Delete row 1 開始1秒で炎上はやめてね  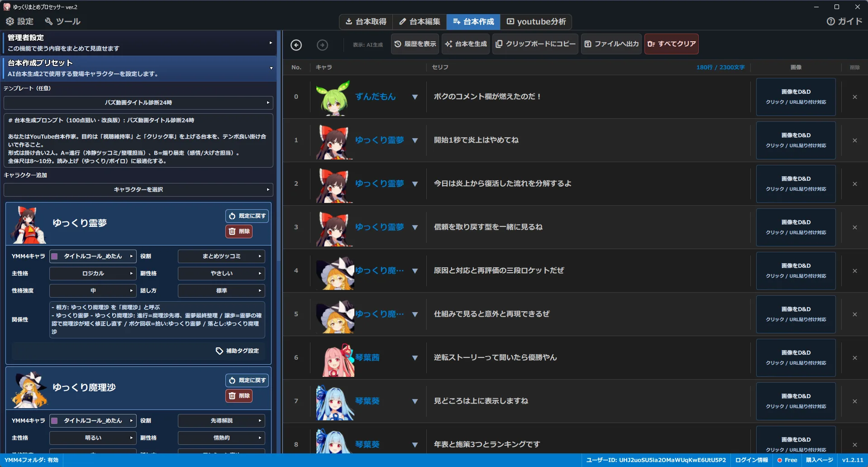click(x=854, y=140)
